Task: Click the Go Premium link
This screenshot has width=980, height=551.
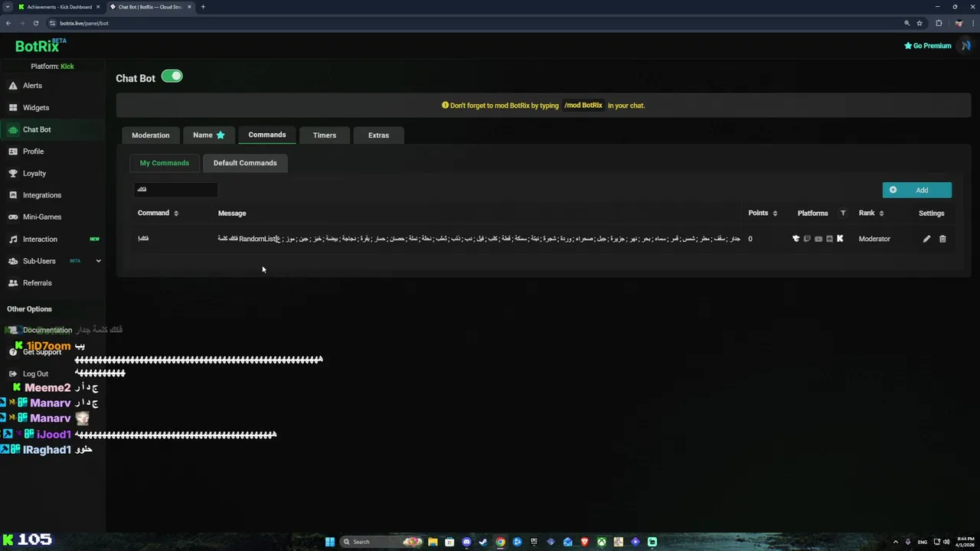Action: pyautogui.click(x=927, y=46)
